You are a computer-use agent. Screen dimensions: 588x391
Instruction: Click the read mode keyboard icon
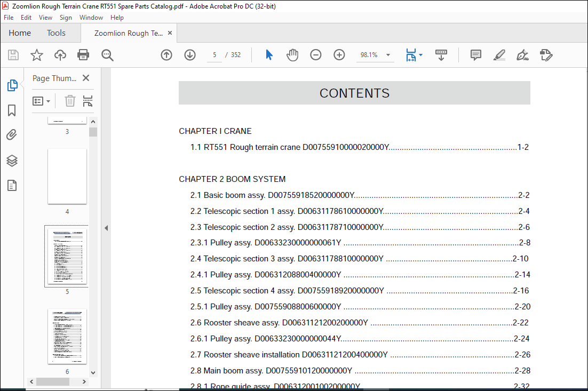(x=441, y=55)
